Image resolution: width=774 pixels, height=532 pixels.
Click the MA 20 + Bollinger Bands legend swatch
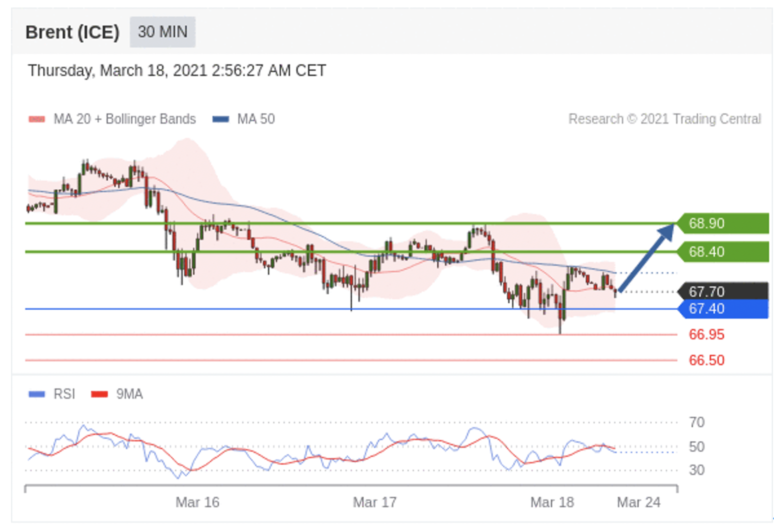pos(37,119)
